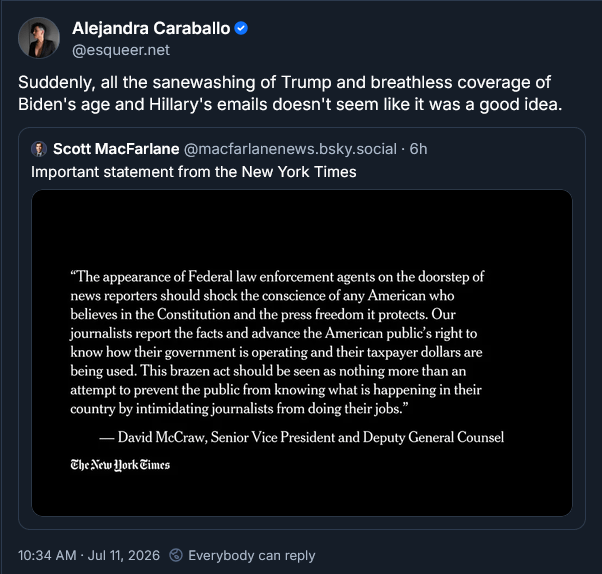Click the main post text about sanewashing

click(x=290, y=93)
